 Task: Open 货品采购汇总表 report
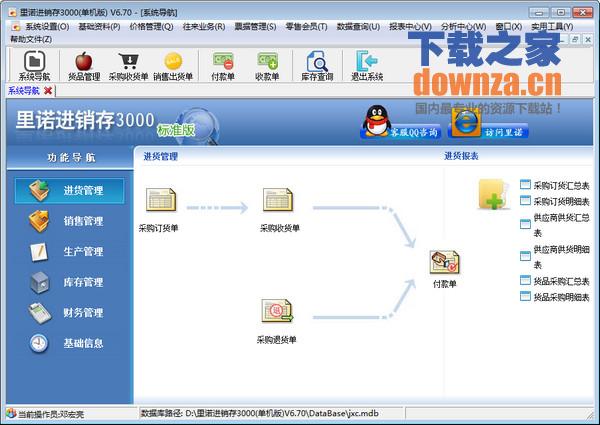tap(555, 281)
